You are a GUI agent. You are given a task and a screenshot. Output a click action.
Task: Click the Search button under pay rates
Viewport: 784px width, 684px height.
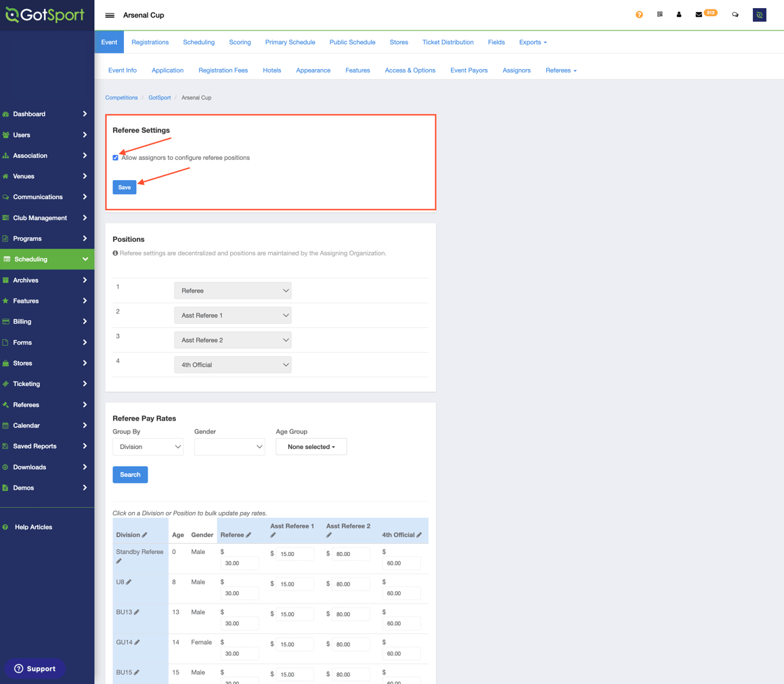pos(130,475)
